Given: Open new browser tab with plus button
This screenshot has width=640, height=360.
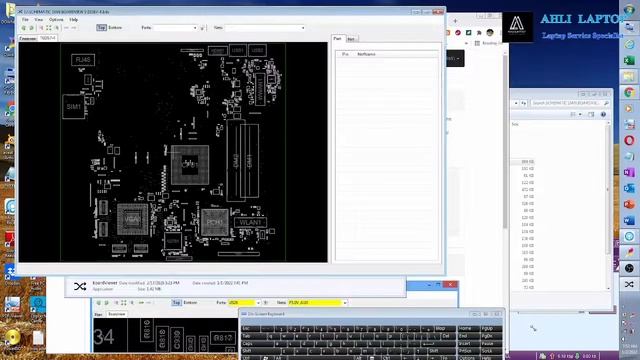Looking at the screenshot, I should click(x=455, y=20).
